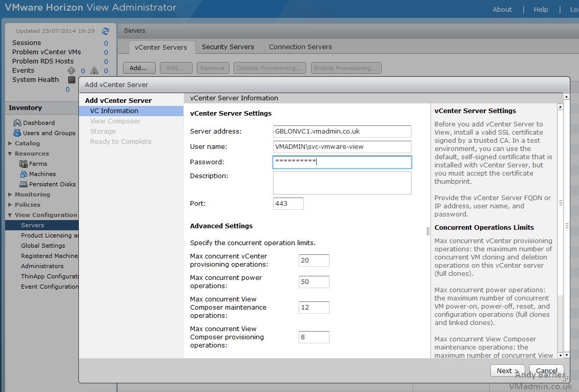Screen dimensions: 579x392
Task: Click the User name field
Action: click(x=342, y=147)
